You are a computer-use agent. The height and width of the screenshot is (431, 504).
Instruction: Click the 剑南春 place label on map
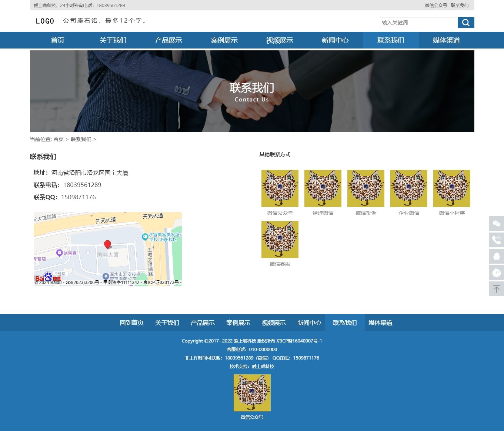[70, 253]
